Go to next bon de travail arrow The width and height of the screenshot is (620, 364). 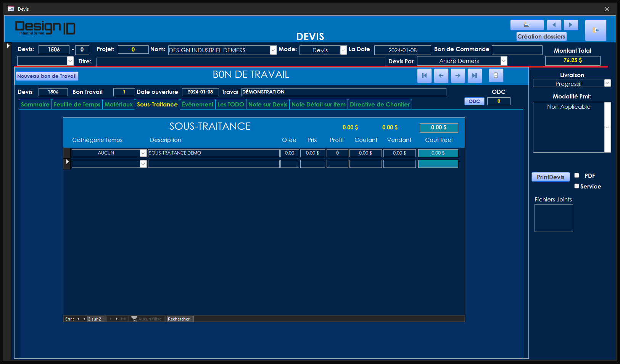point(458,76)
